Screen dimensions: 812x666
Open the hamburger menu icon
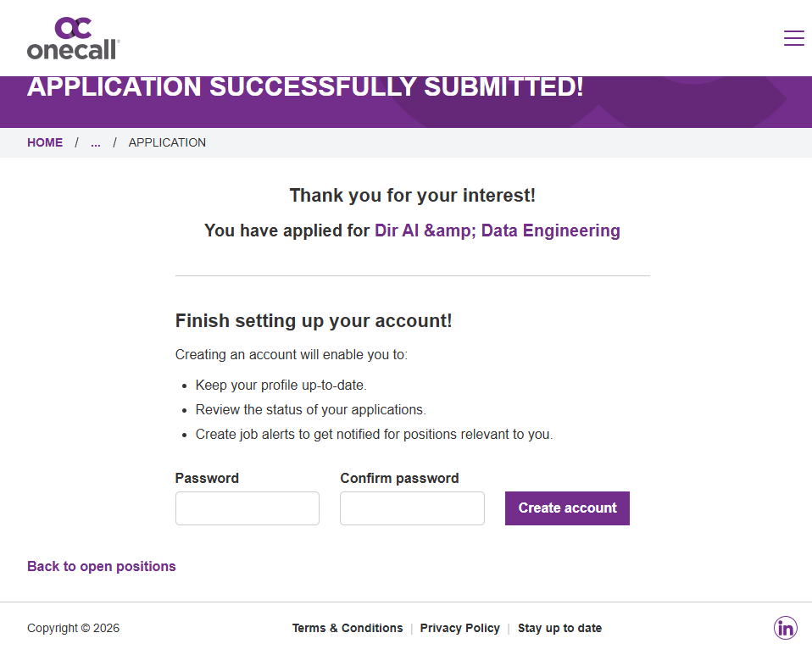(x=793, y=38)
